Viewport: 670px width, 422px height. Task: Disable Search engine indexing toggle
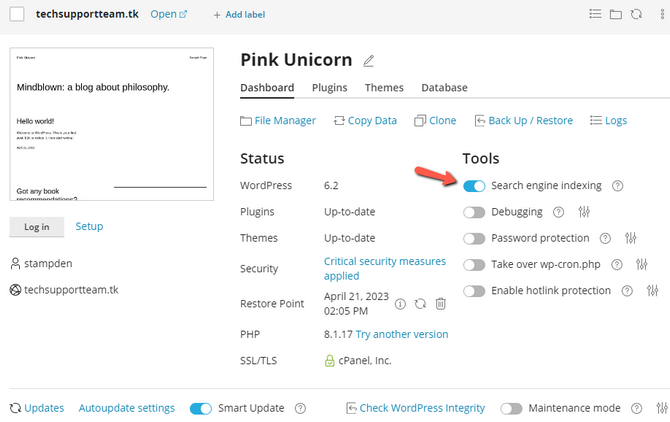[x=474, y=186]
